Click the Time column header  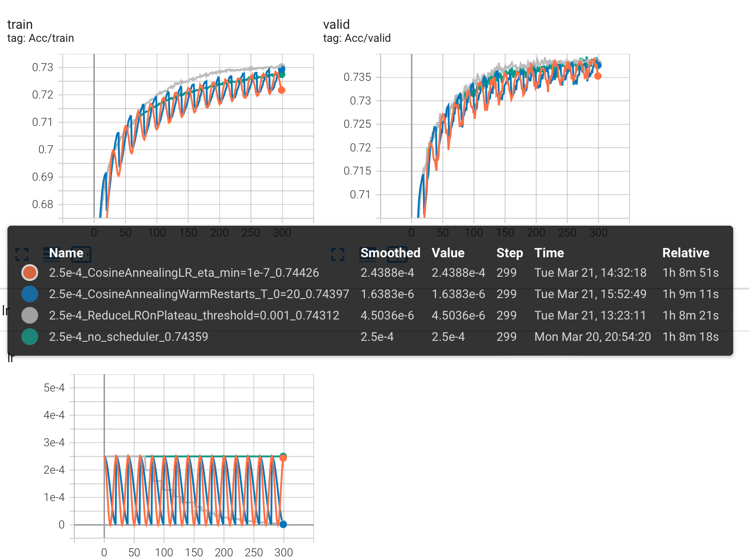click(x=549, y=253)
